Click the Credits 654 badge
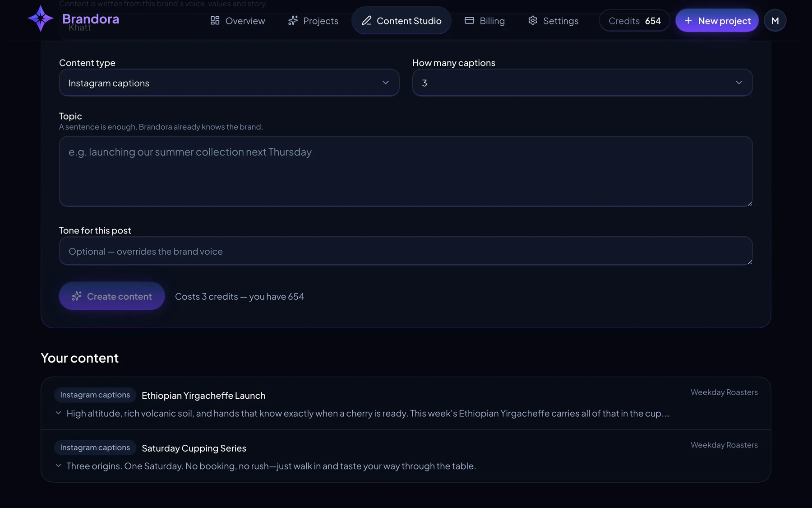The width and height of the screenshot is (812, 508). coord(634,20)
